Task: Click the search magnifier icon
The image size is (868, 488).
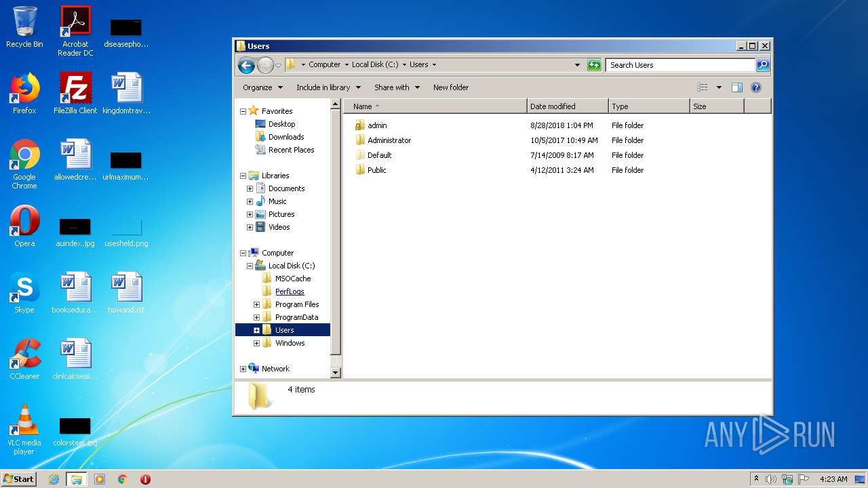Action: point(763,65)
